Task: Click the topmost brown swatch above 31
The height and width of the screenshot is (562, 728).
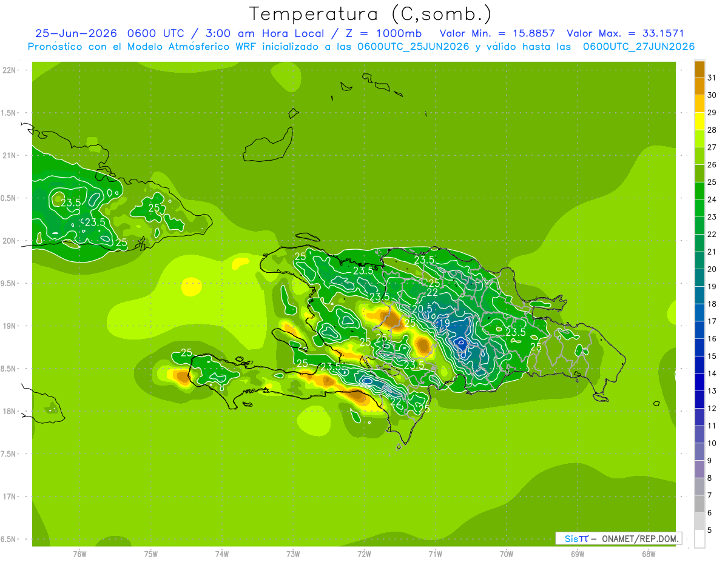Action: pyautogui.click(x=699, y=70)
